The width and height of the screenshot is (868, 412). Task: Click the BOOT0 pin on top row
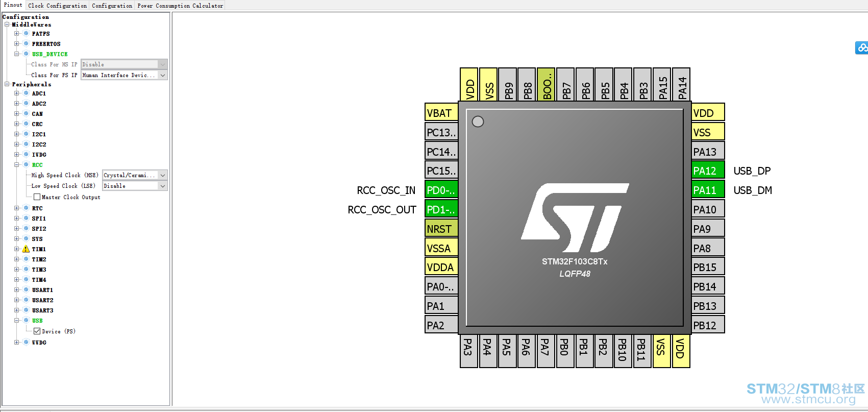(x=547, y=84)
